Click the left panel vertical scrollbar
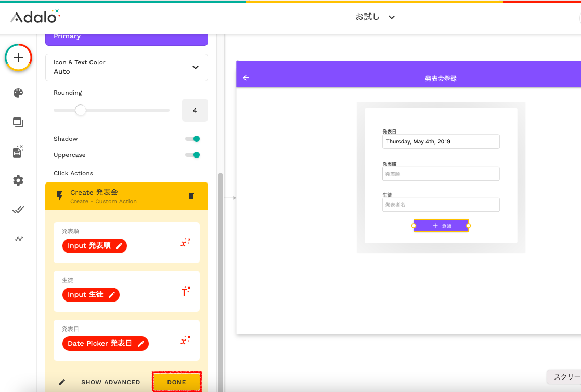The height and width of the screenshot is (392, 581). (221, 282)
